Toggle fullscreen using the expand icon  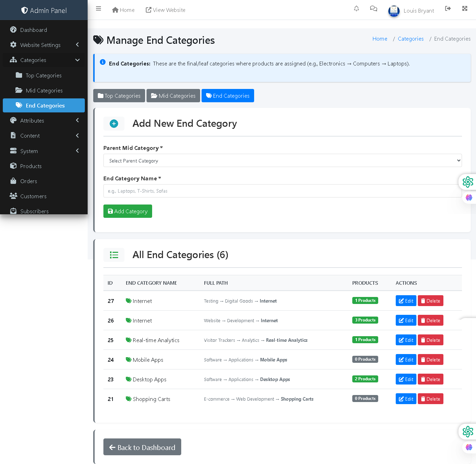point(464,9)
